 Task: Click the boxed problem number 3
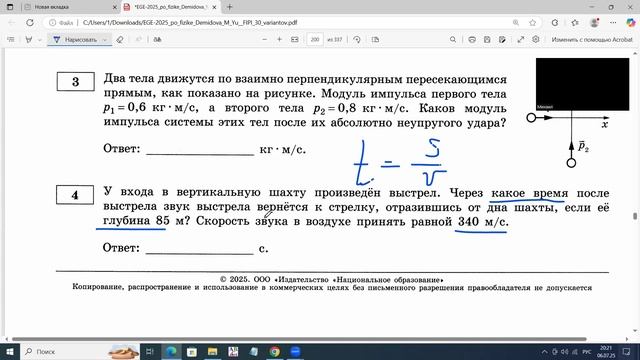click(x=76, y=82)
